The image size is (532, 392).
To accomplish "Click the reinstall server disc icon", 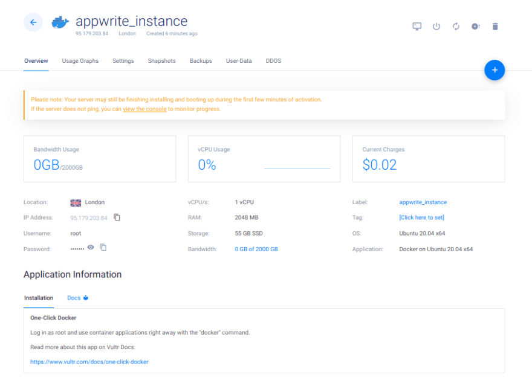I will click(x=475, y=27).
